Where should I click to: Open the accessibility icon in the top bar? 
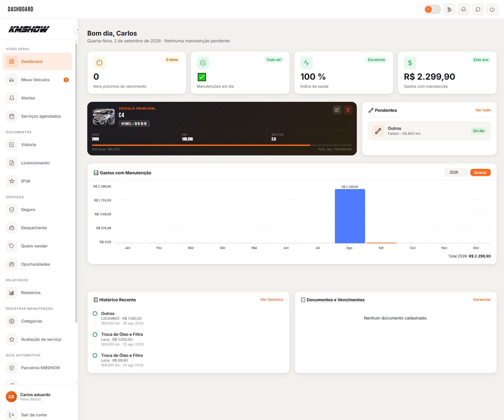[449, 9]
